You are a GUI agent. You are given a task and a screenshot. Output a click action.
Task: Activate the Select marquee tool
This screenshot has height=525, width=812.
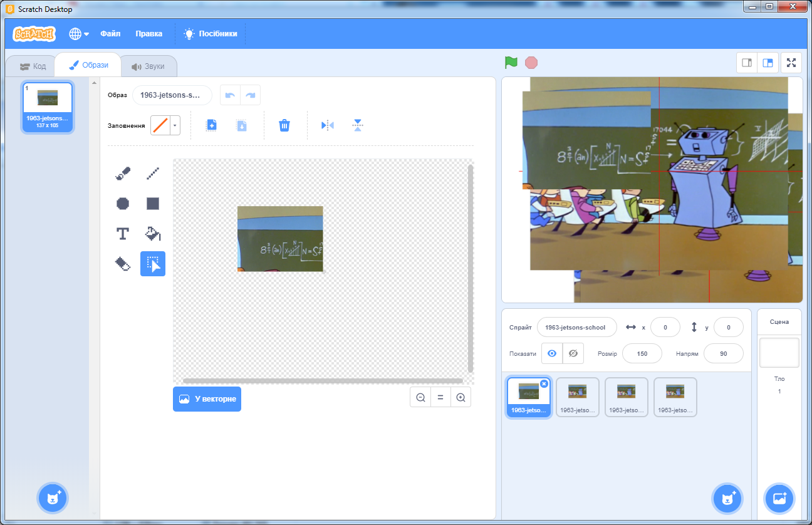[153, 264]
